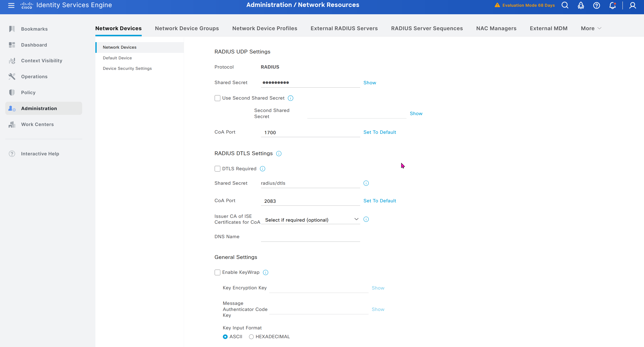Viewport: 644px width, 347px height.
Task: Open the hamburger navigation menu icon
Action: [x=11, y=5]
